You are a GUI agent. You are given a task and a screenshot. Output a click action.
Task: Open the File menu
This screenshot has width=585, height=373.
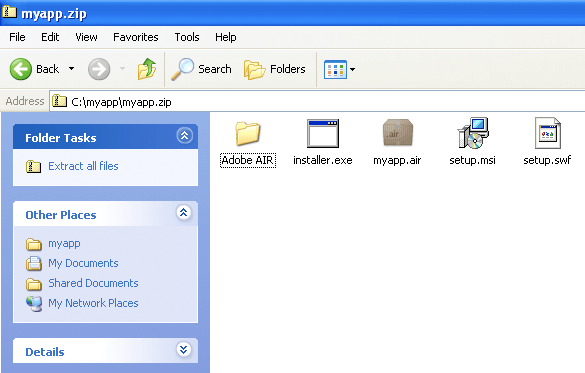pyautogui.click(x=17, y=37)
